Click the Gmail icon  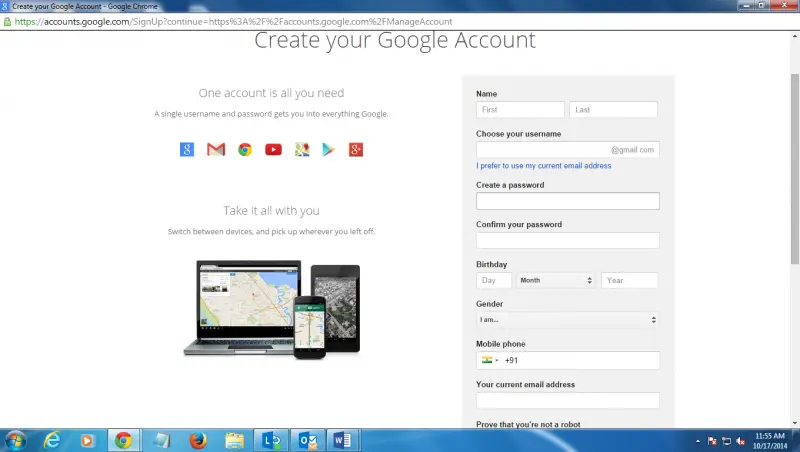pos(216,149)
